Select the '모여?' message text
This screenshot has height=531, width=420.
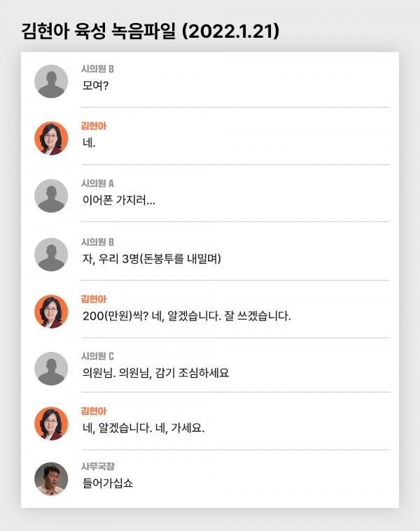[96, 86]
